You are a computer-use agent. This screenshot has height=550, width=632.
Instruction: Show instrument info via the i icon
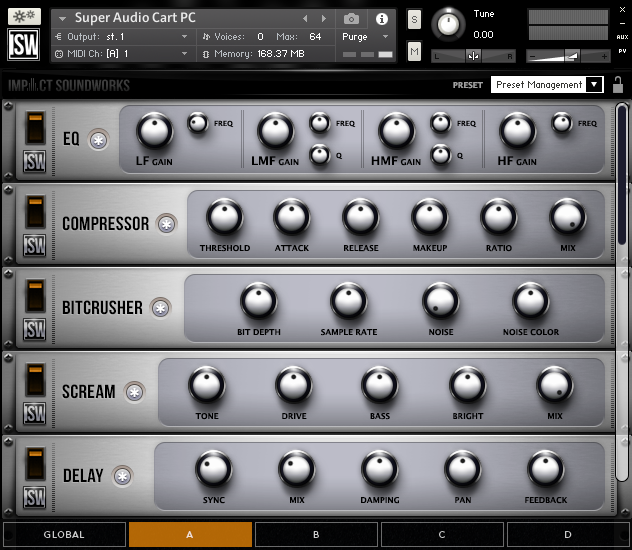[x=382, y=19]
